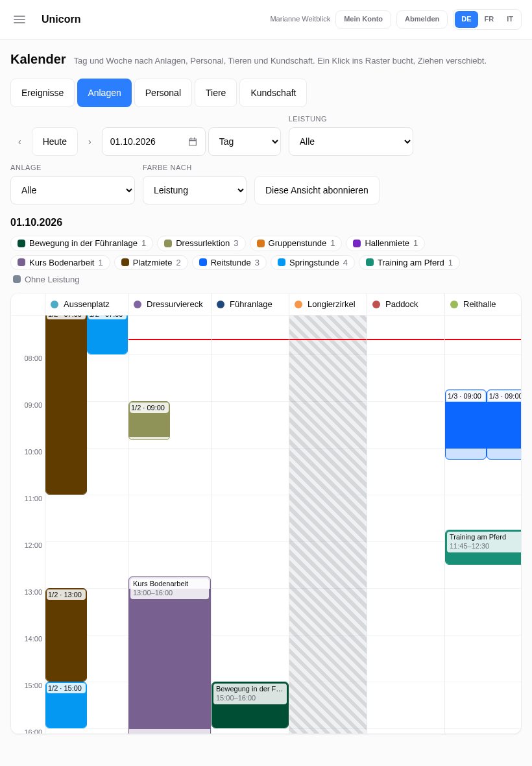Open the Kundschaft tab
Screen dimensions: 532x766
(x=273, y=93)
